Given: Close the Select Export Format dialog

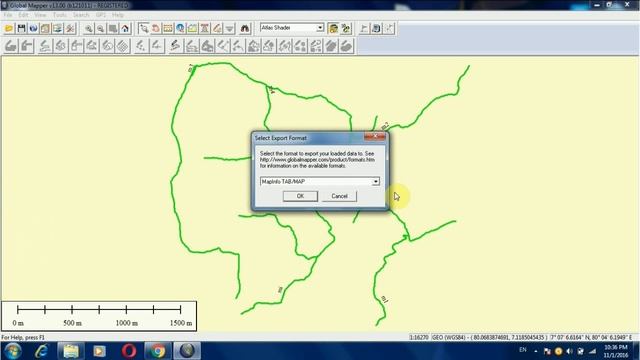Looking at the screenshot, I should coord(375,137).
